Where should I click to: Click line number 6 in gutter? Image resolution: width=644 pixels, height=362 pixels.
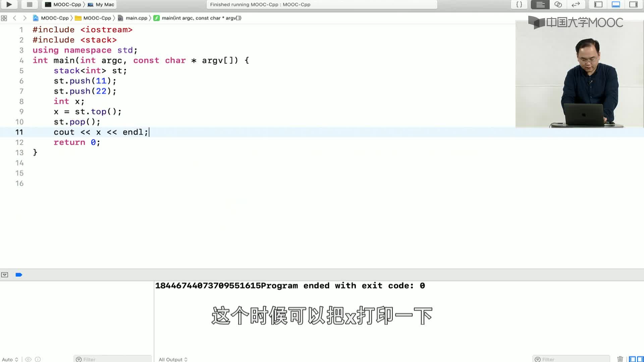(21, 81)
